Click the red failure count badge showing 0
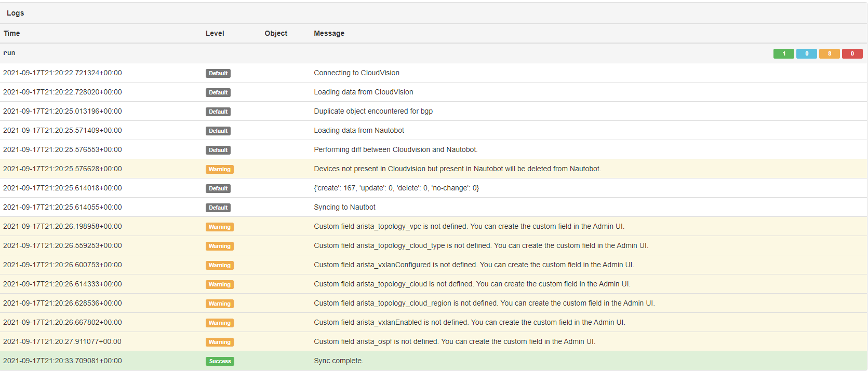868x372 pixels. [852, 53]
